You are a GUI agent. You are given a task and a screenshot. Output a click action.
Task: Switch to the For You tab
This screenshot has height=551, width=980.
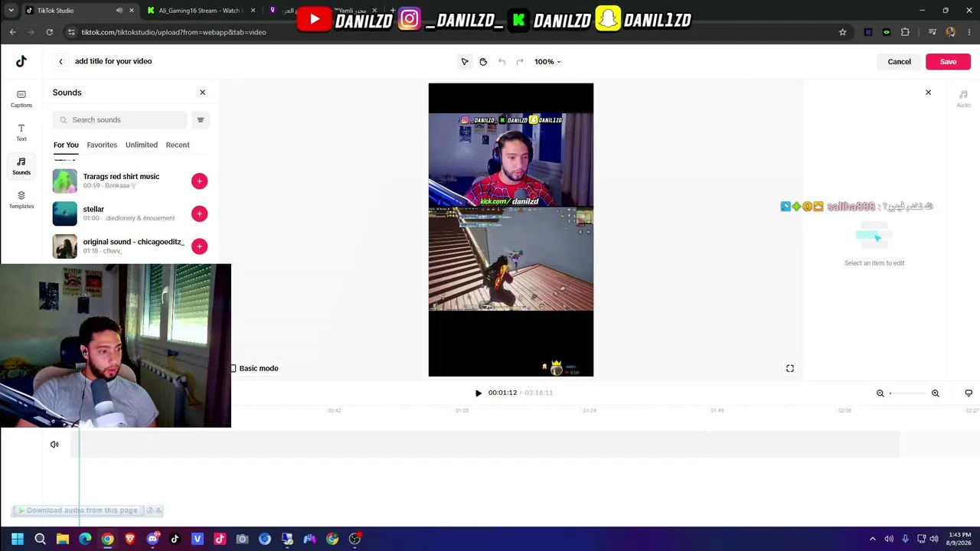(x=66, y=145)
